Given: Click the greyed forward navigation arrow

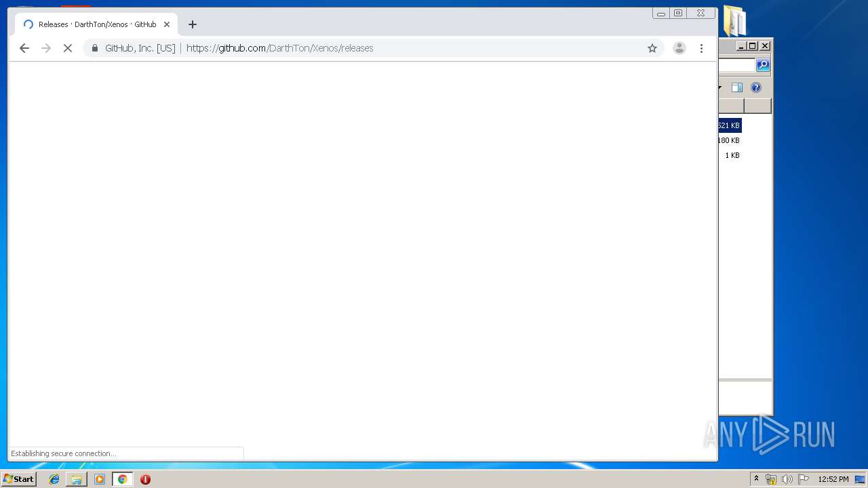Looking at the screenshot, I should point(46,48).
